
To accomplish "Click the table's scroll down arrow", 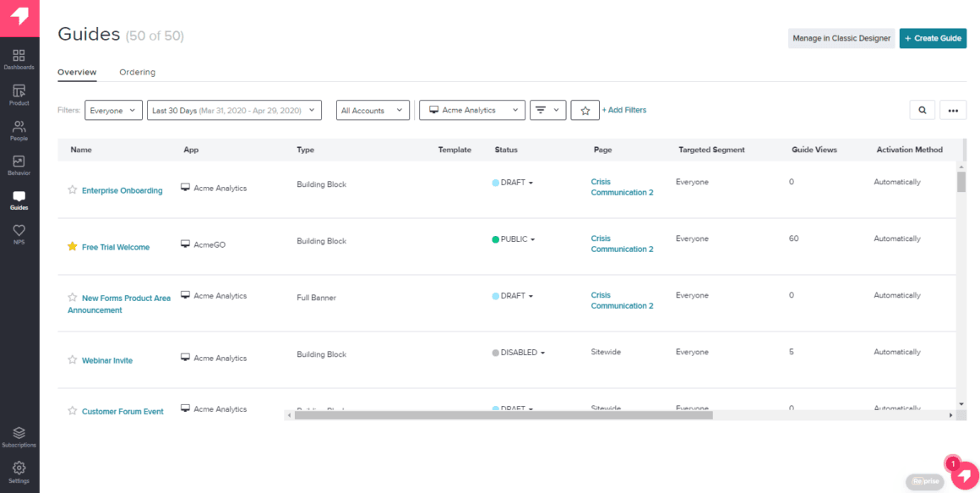I will click(961, 404).
